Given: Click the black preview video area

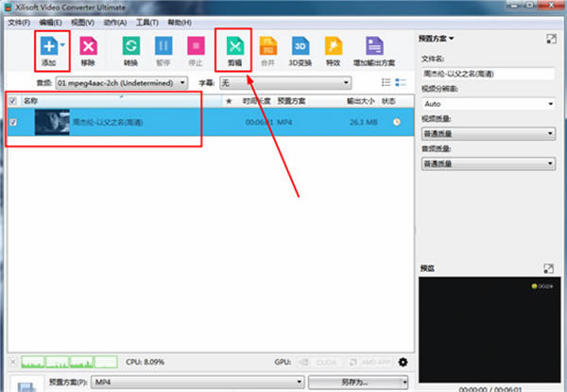Looking at the screenshot, I should tap(490, 330).
